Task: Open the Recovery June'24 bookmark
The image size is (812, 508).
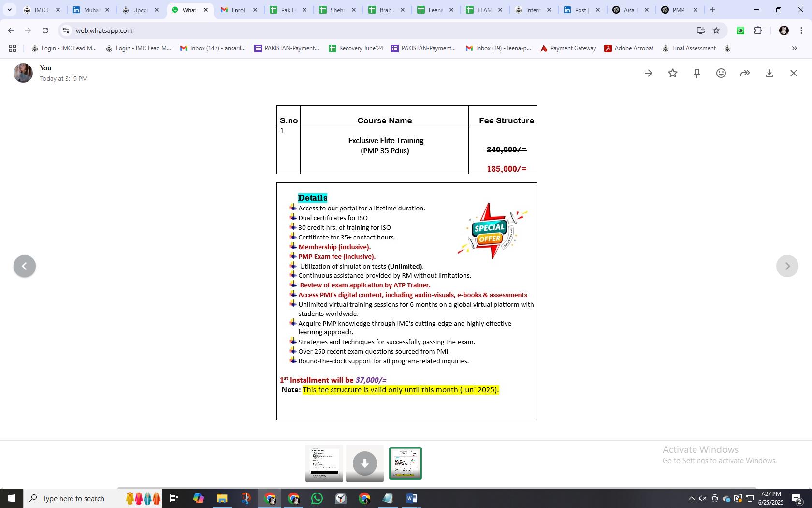Action: 356,48
